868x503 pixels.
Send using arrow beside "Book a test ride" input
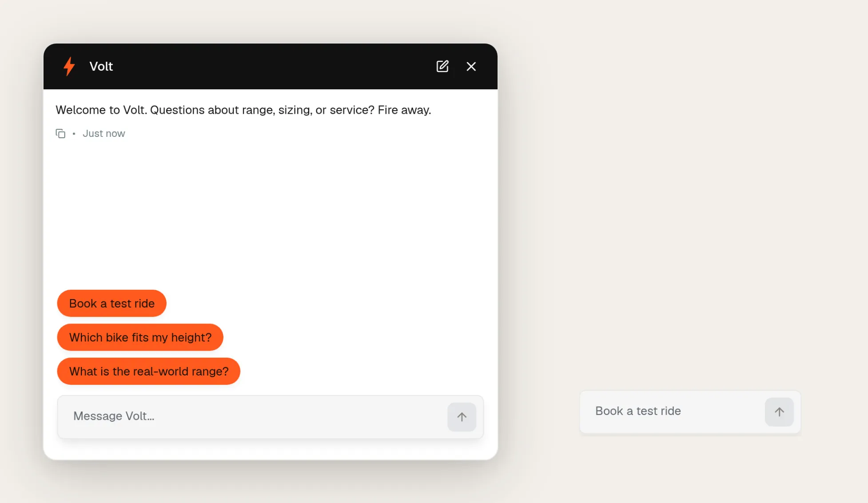coord(779,412)
